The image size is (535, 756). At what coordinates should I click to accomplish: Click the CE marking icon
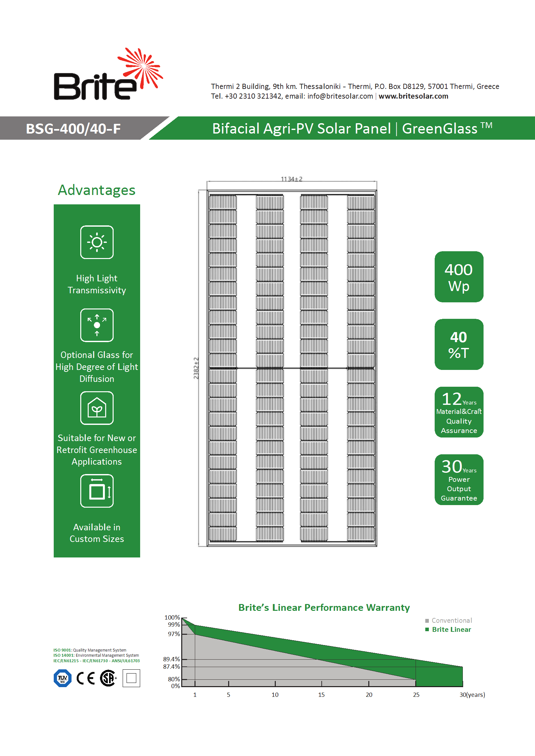tap(86, 678)
